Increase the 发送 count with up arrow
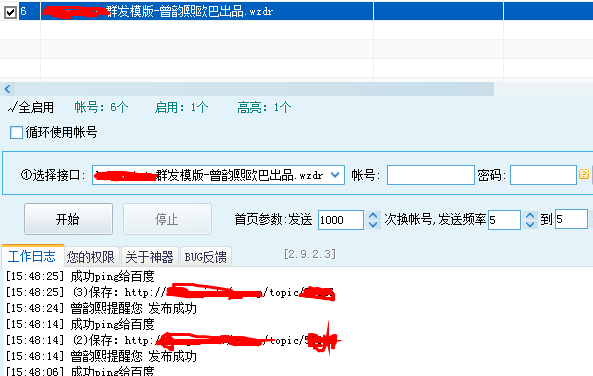This screenshot has height=376, width=593. (373, 215)
